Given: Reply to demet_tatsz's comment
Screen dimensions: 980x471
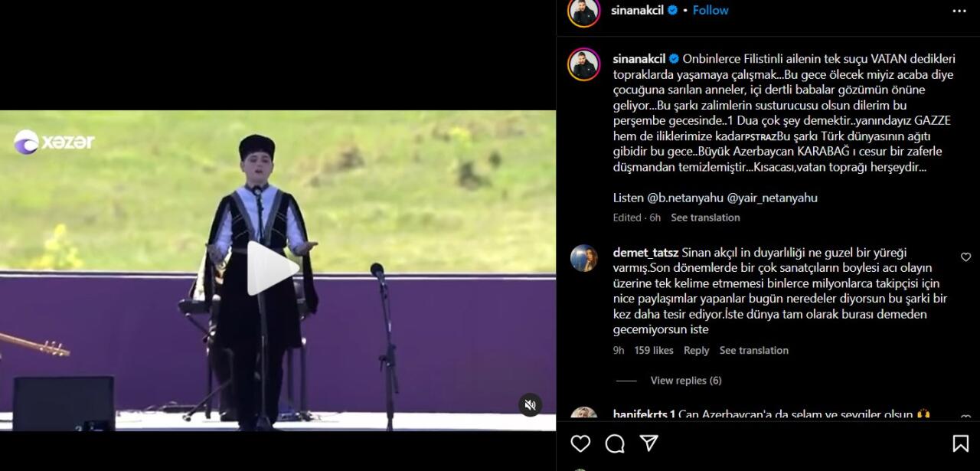Looking at the screenshot, I should (696, 350).
